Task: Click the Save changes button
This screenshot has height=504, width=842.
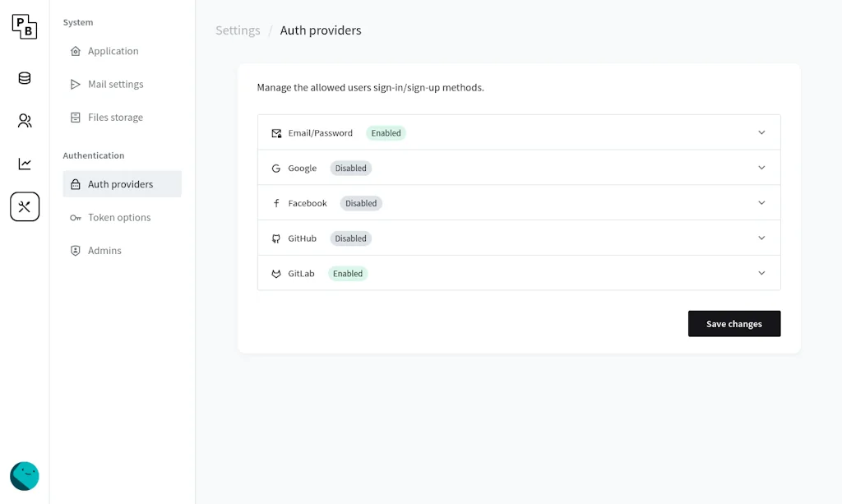Action: click(x=733, y=323)
